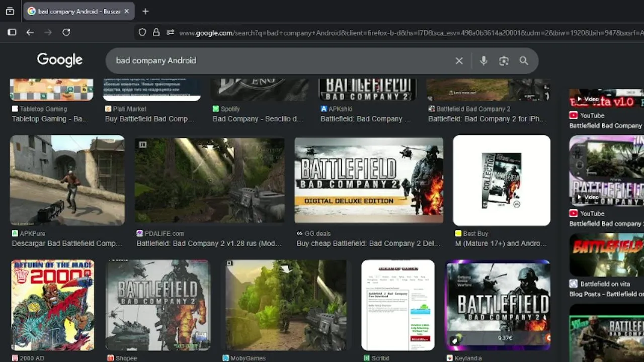
Task: Open the tracking protection shield icon
Action: [x=142, y=32]
